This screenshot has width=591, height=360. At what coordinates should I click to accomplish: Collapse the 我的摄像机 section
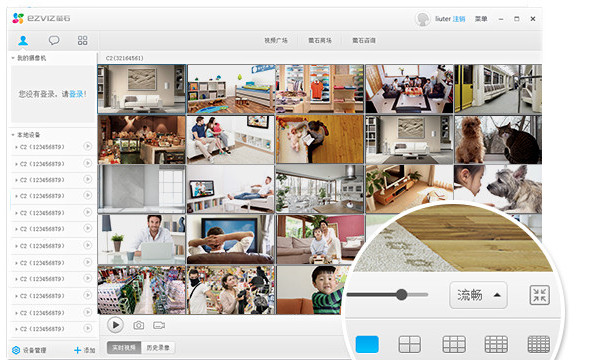13,58
